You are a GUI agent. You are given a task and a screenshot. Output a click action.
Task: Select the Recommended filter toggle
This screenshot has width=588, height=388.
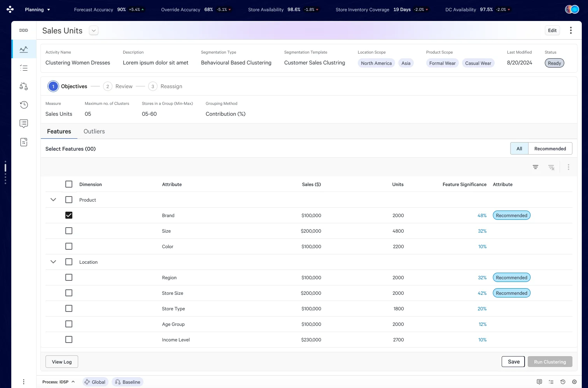pyautogui.click(x=550, y=148)
